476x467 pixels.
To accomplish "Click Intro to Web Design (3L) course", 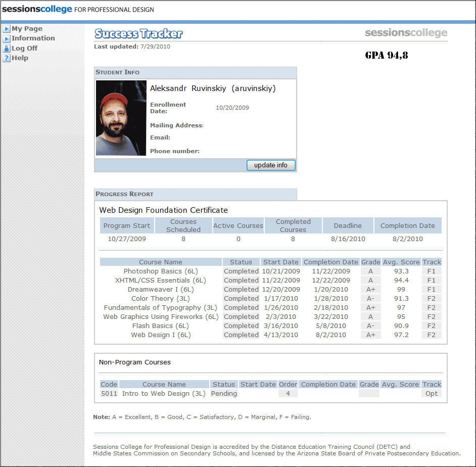I will click(x=164, y=394).
